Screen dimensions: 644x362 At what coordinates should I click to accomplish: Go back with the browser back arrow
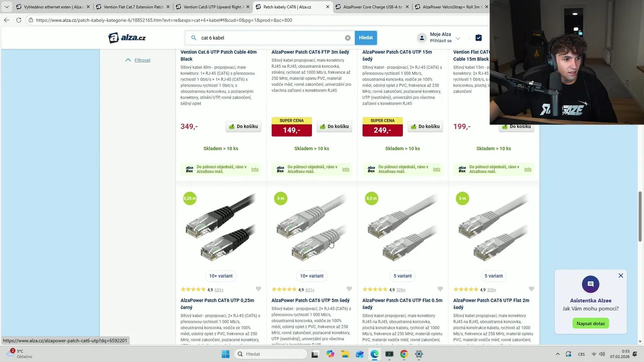click(x=7, y=20)
